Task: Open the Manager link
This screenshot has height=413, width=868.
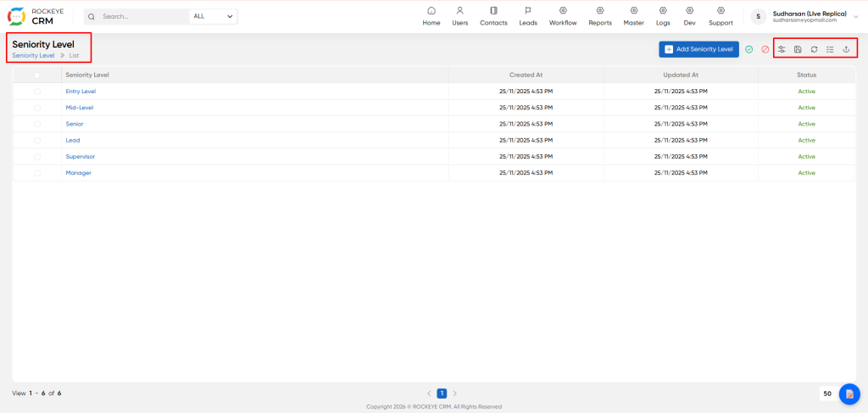Action: pyautogui.click(x=79, y=173)
